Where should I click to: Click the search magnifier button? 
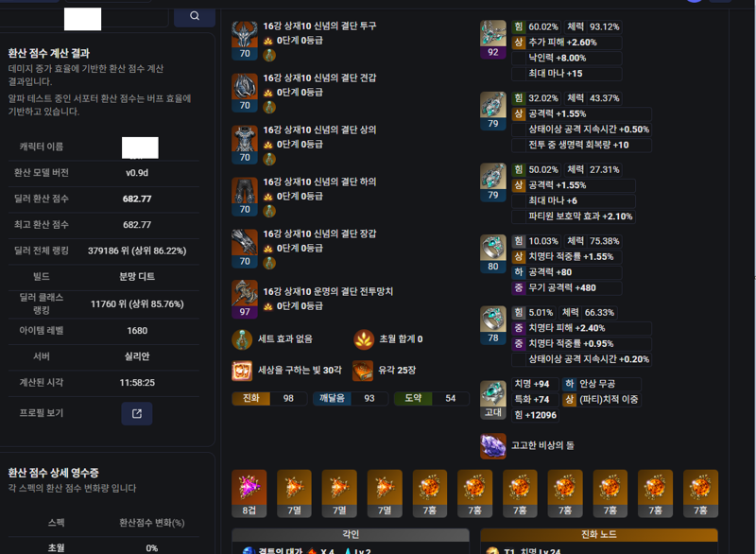tap(195, 16)
